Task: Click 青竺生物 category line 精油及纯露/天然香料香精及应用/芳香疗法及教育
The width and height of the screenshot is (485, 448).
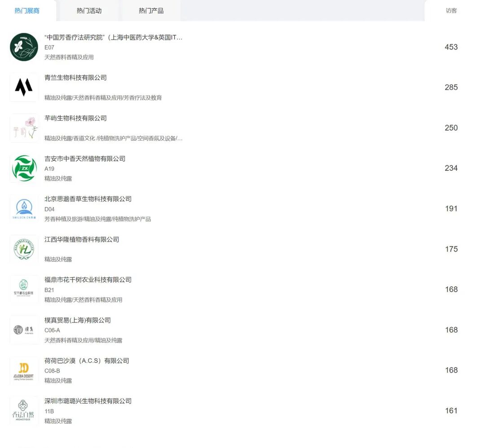Action: point(103,98)
